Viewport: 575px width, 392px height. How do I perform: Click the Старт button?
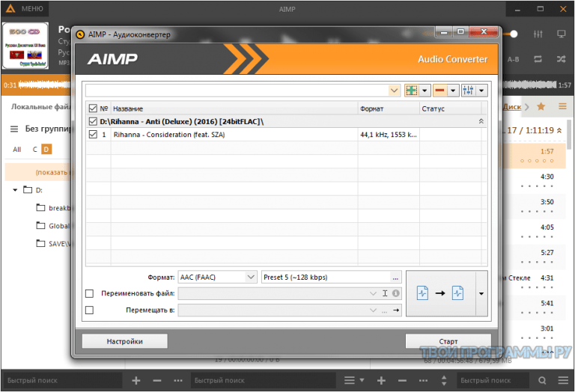tap(448, 341)
